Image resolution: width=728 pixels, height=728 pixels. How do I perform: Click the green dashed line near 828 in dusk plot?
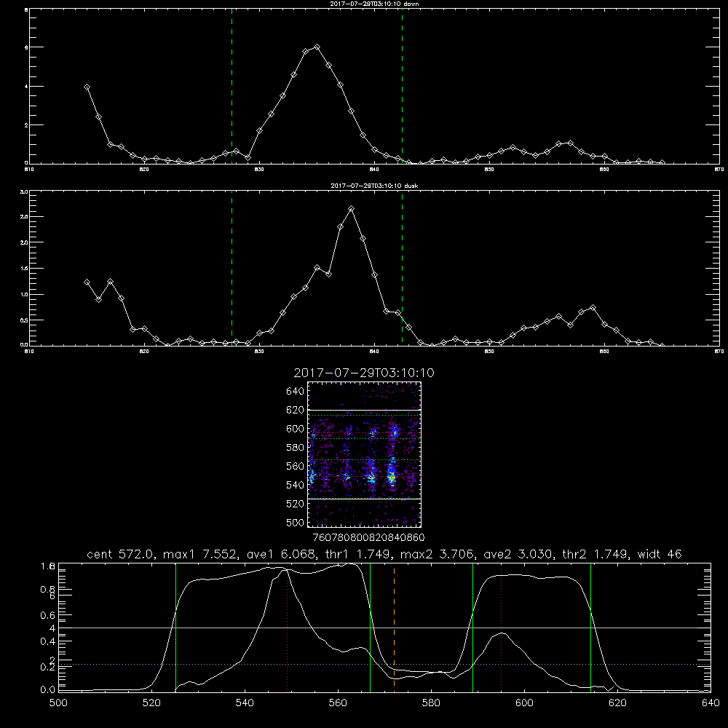point(232,269)
